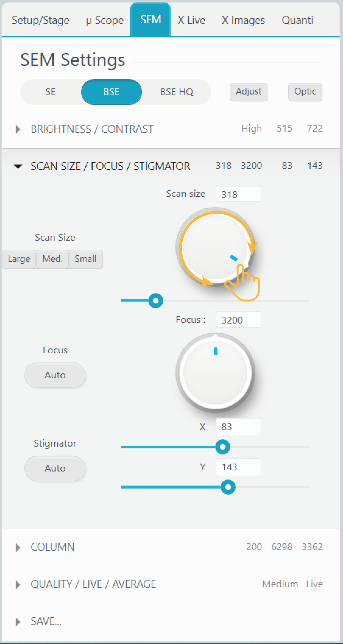Select BSE detector mode

(111, 92)
